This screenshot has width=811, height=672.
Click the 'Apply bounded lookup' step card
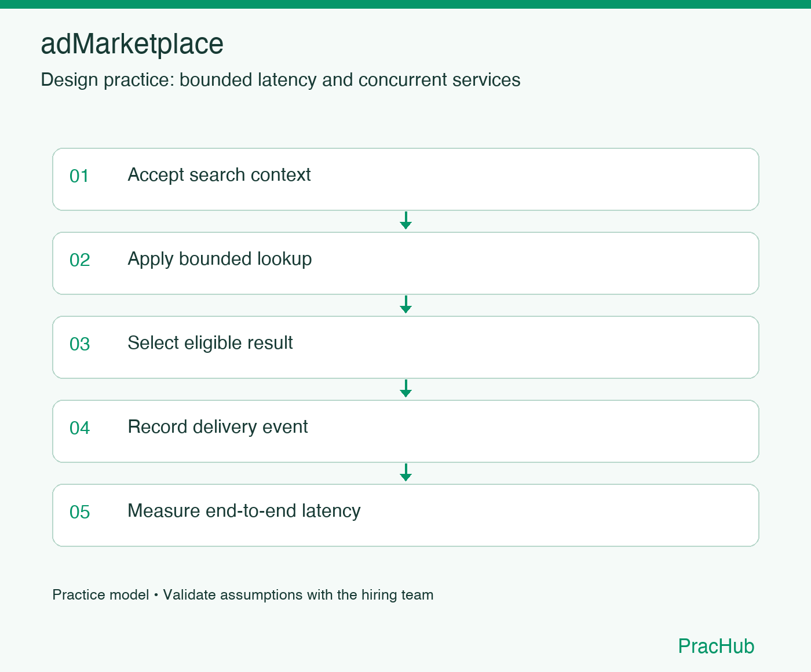tap(405, 263)
